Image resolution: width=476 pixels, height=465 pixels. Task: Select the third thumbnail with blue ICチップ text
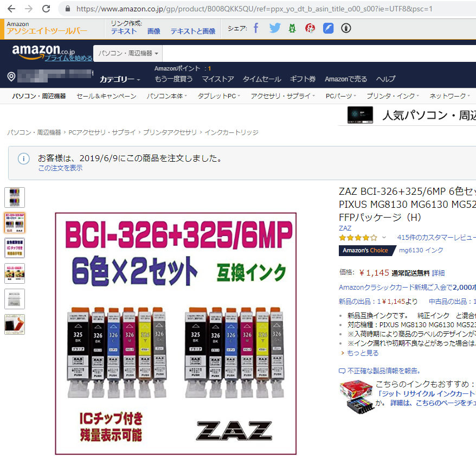(15, 249)
